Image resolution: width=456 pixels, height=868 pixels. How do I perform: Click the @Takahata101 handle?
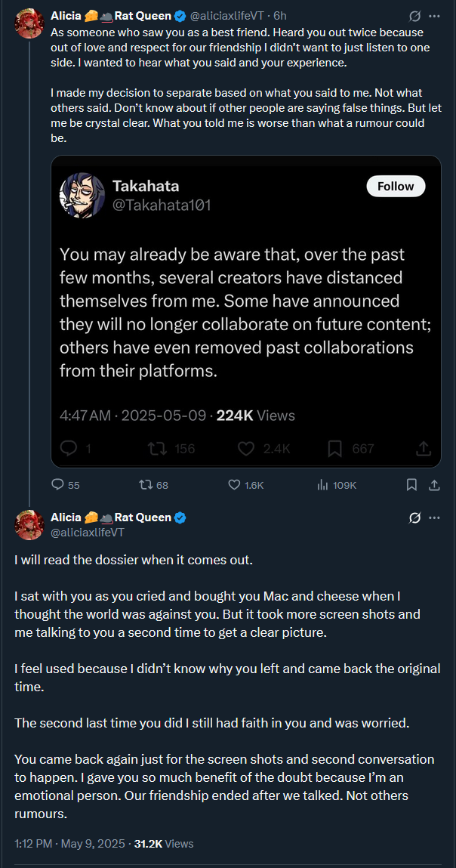pos(162,205)
